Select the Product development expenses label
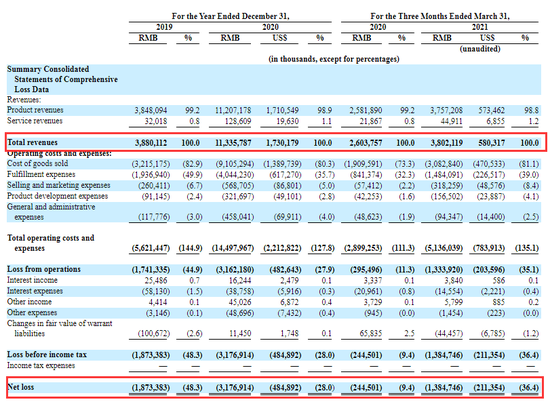Image resolution: width=550 pixels, height=404 pixels. (58, 196)
